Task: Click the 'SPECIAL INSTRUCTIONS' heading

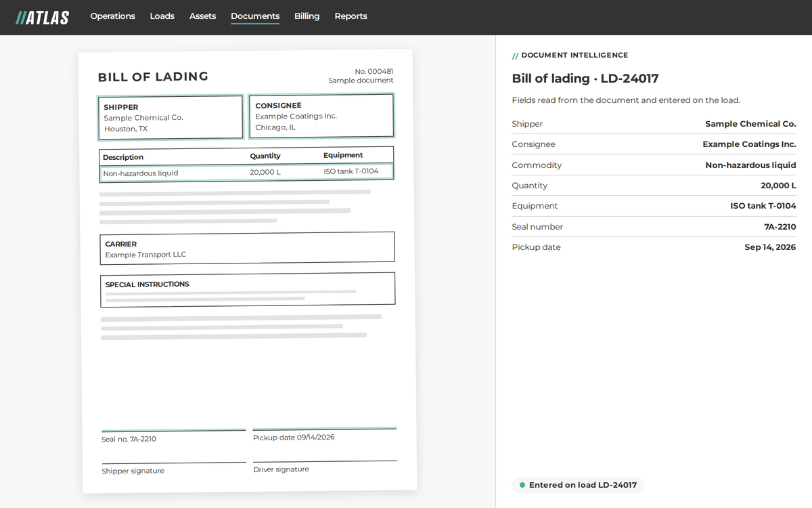Action: click(x=147, y=284)
